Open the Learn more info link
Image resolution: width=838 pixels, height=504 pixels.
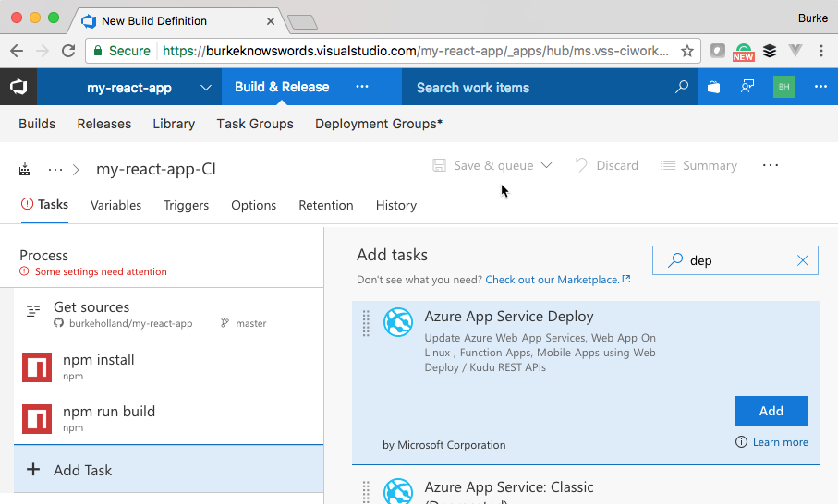[x=780, y=442]
